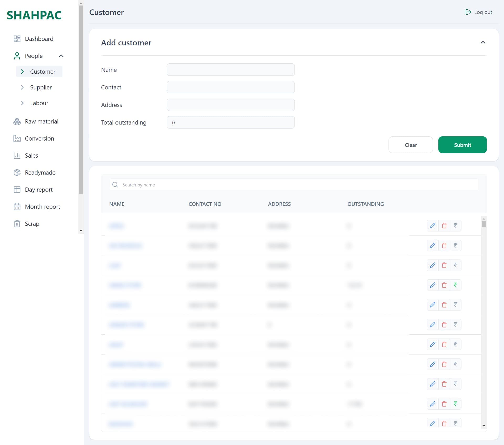504x445 pixels.
Task: Delete the first customer row
Action: click(x=444, y=226)
